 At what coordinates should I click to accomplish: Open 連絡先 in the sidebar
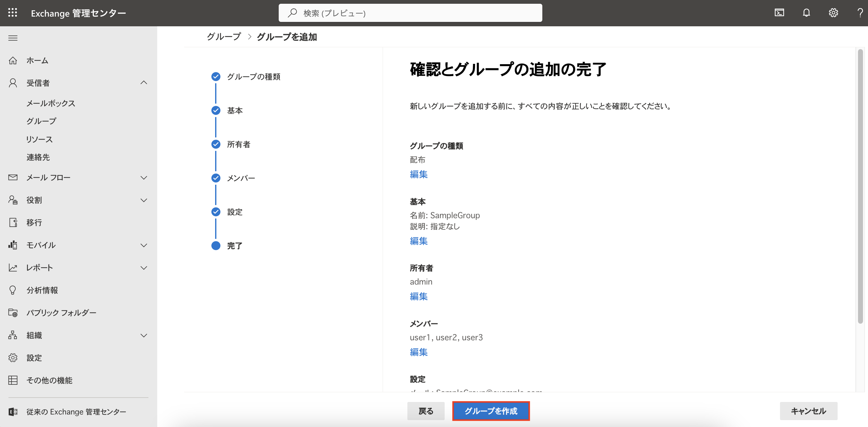pos(38,157)
